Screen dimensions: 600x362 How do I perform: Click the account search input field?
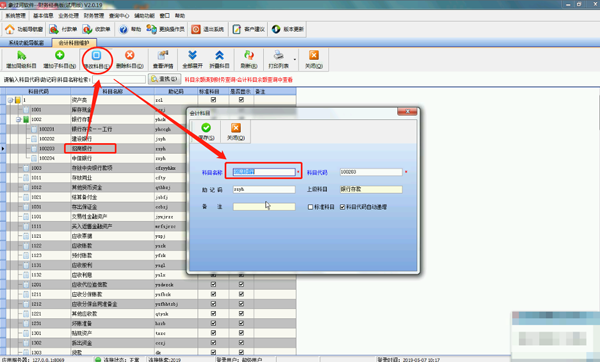[119, 79]
